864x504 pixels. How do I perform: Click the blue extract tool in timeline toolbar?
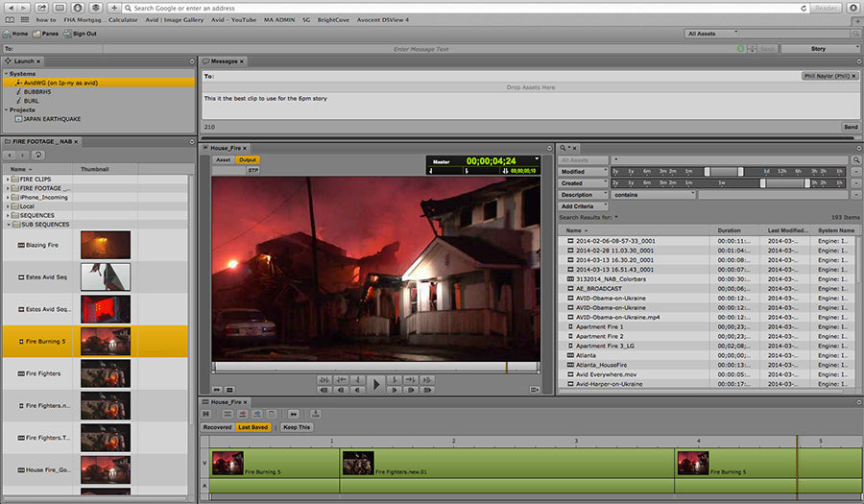pyautogui.click(x=256, y=414)
